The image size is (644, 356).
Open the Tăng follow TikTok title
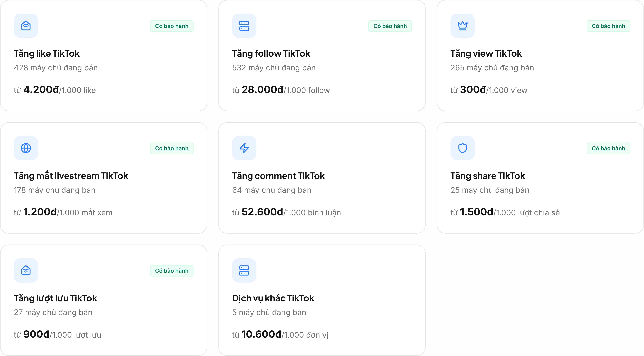click(x=271, y=54)
